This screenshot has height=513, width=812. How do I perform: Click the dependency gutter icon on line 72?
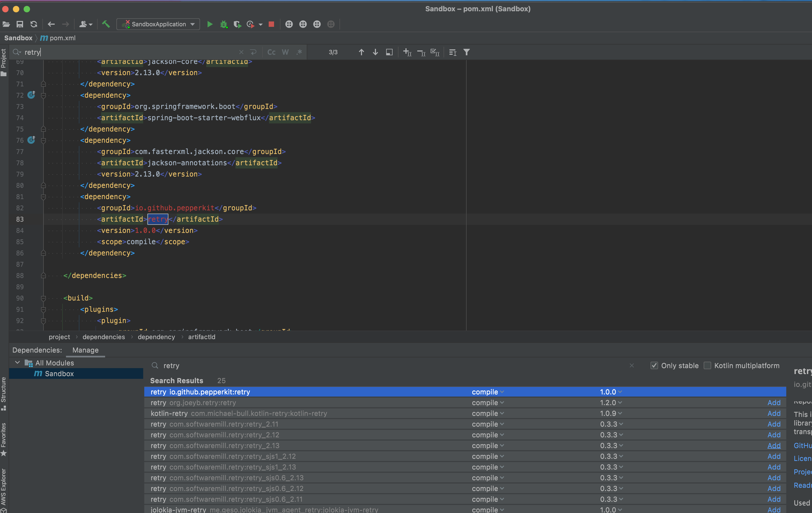point(31,95)
